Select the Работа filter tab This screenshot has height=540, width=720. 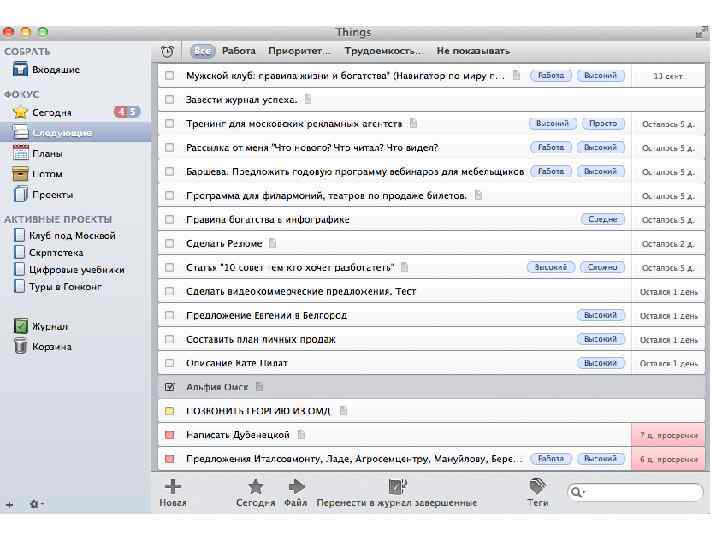click(x=239, y=51)
